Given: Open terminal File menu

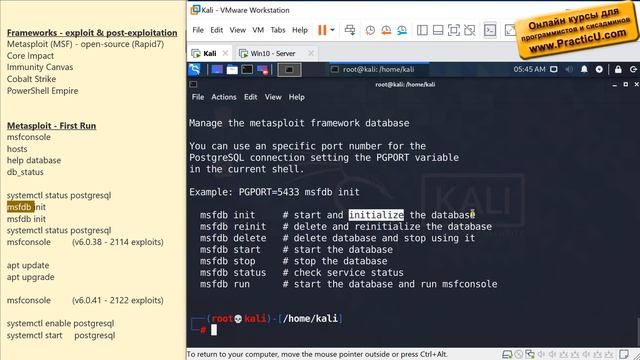Looking at the screenshot, I should click(x=198, y=97).
